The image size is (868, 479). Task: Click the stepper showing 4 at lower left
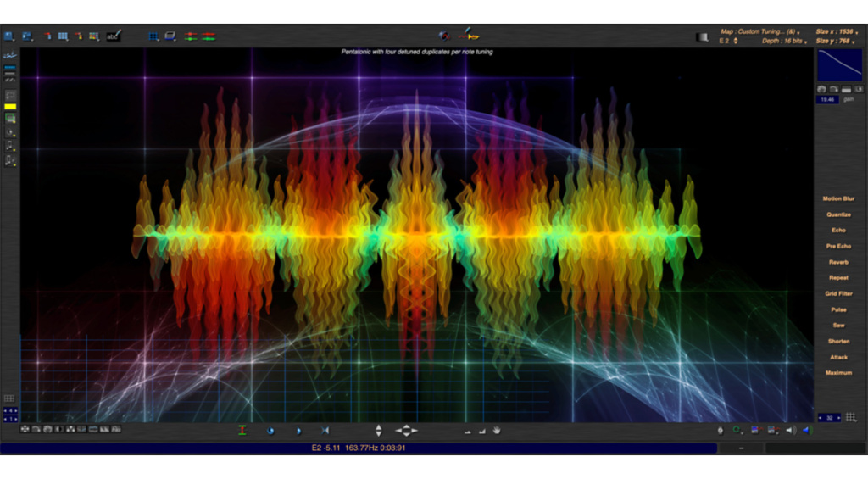[10, 411]
